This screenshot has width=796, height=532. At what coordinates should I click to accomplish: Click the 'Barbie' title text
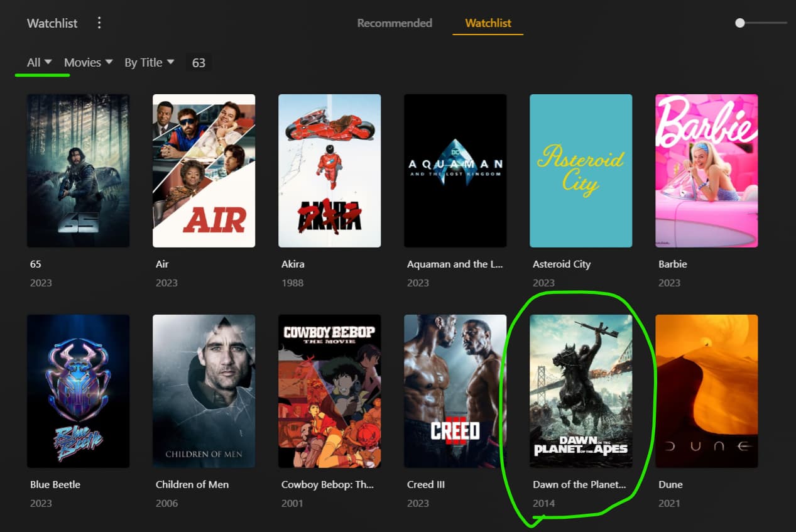pos(672,264)
